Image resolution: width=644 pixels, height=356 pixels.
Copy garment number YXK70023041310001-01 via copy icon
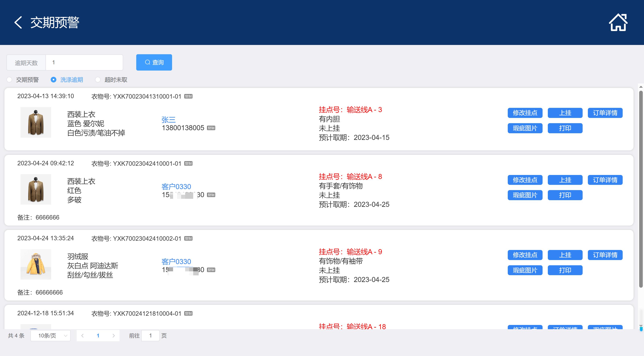pyautogui.click(x=188, y=96)
